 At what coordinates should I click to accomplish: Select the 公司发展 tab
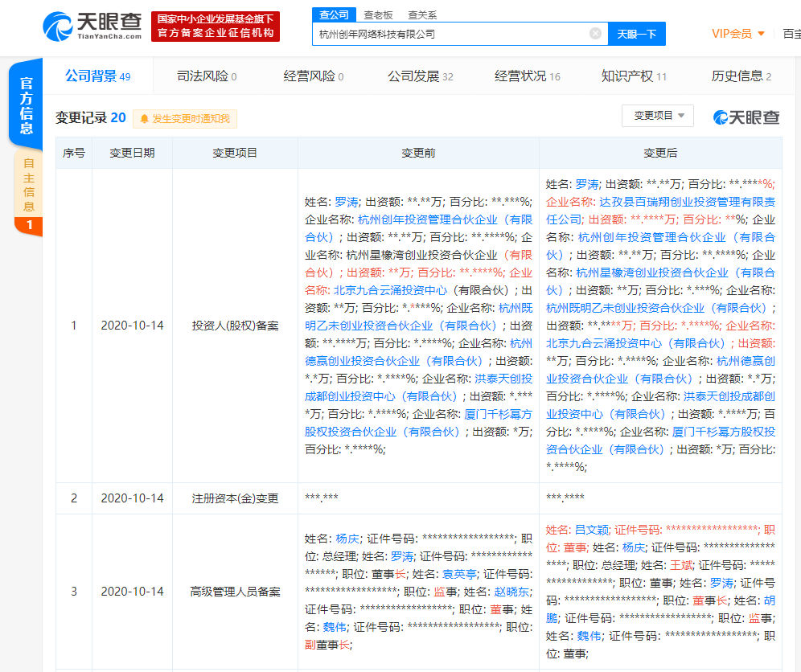pos(420,76)
